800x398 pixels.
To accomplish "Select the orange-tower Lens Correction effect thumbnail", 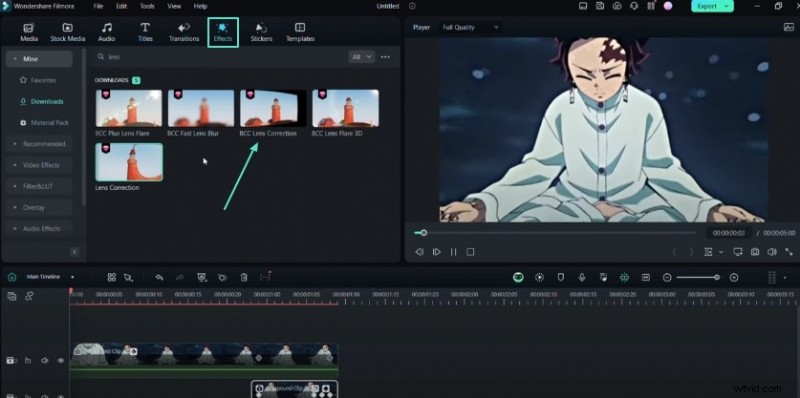I will [129, 162].
